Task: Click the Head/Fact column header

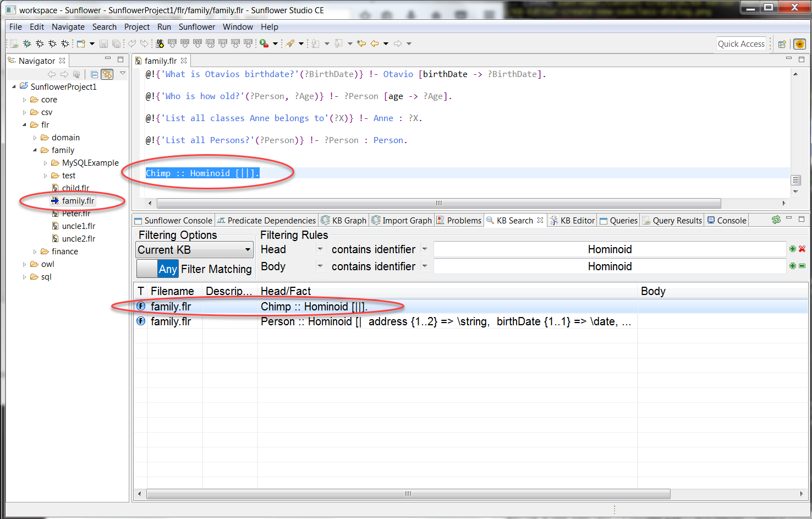Action: [x=447, y=291]
